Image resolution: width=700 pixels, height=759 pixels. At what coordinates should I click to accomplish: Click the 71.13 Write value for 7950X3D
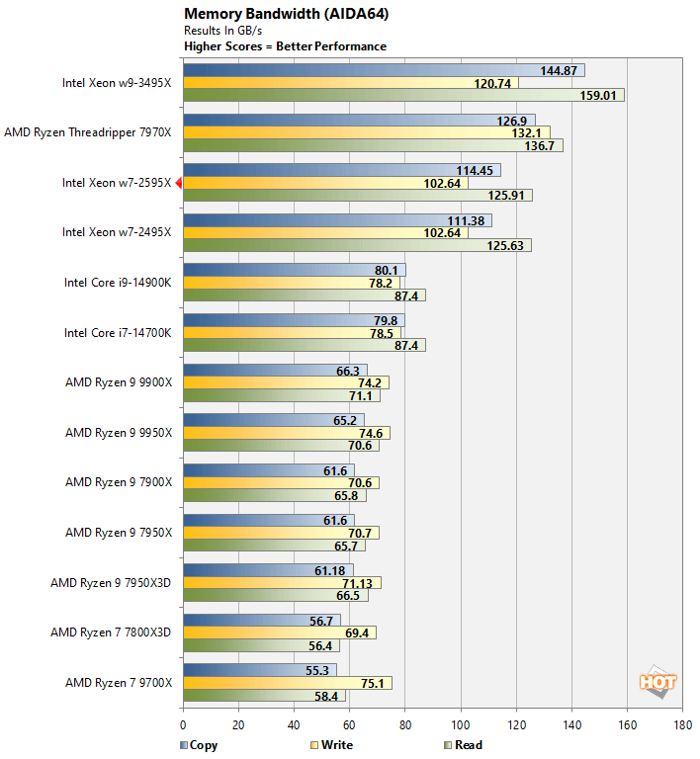[358, 584]
